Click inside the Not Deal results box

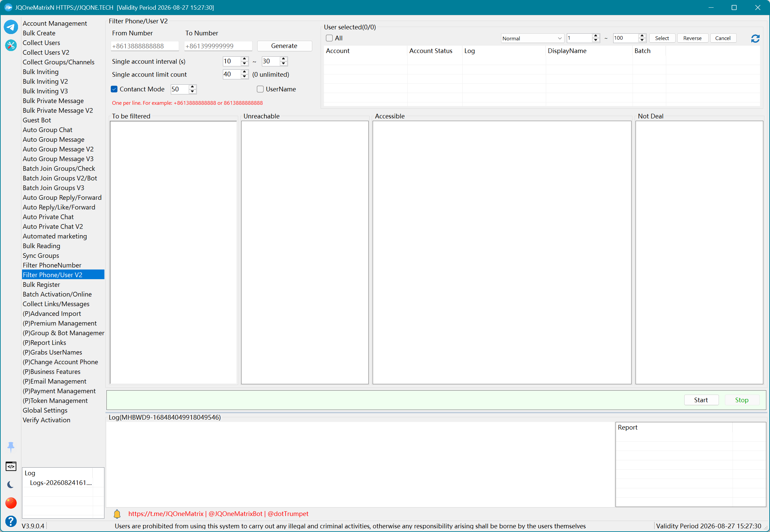point(699,252)
